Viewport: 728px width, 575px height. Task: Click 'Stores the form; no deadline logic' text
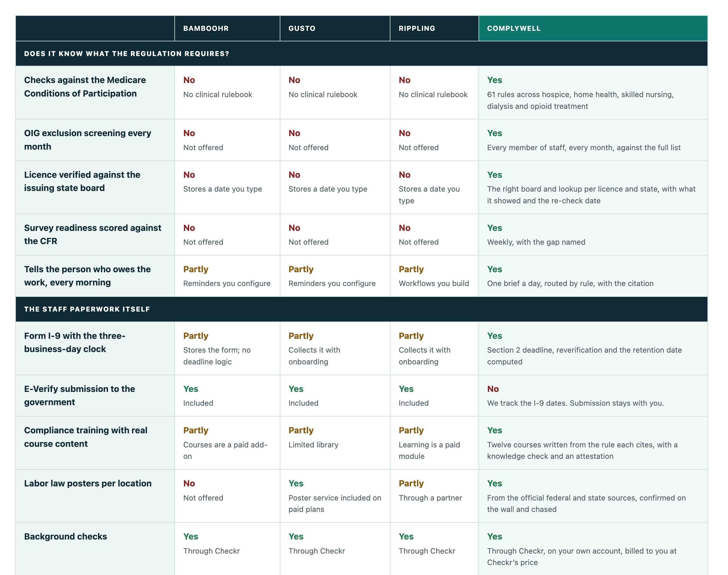(217, 356)
